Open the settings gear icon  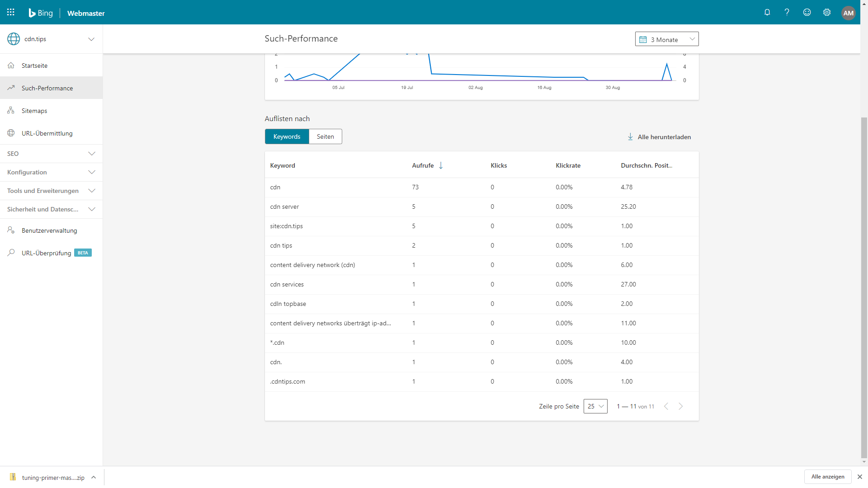[x=827, y=12]
